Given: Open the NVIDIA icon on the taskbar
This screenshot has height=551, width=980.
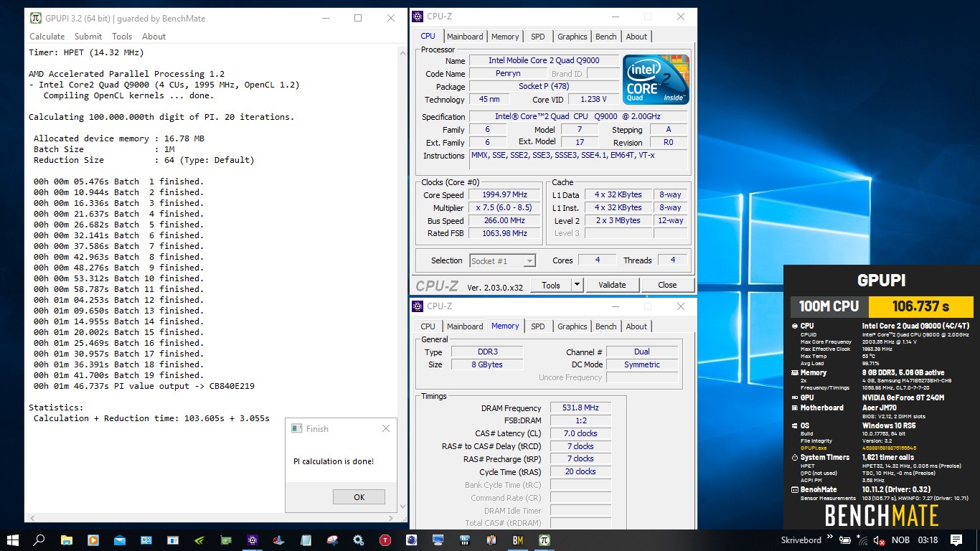Looking at the screenshot, I should [199, 540].
